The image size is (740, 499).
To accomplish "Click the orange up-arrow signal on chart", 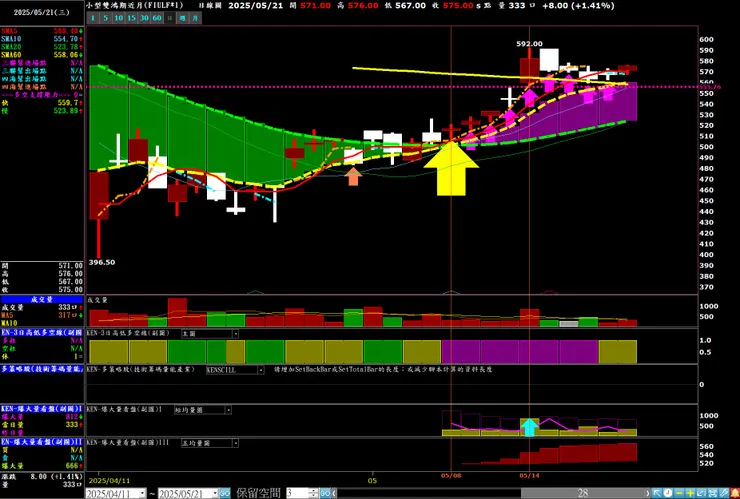I will click(353, 177).
